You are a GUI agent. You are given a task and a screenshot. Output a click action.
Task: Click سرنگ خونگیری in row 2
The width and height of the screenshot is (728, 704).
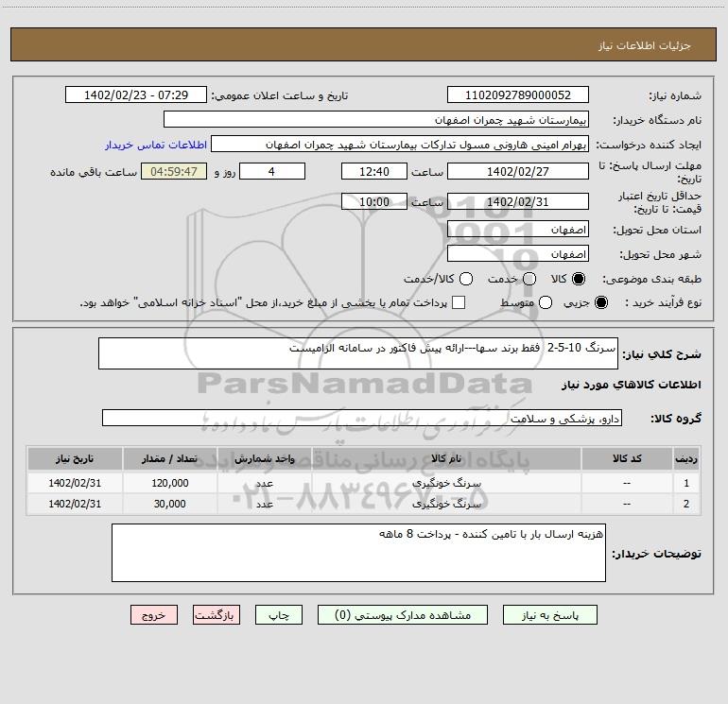pos(446,504)
